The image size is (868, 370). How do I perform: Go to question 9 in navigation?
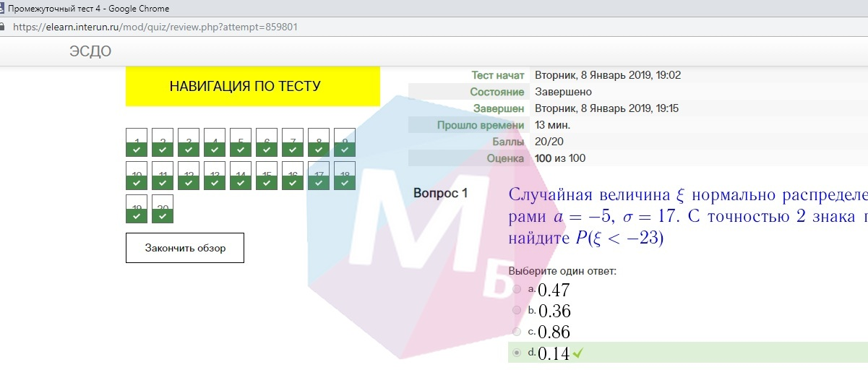point(345,142)
